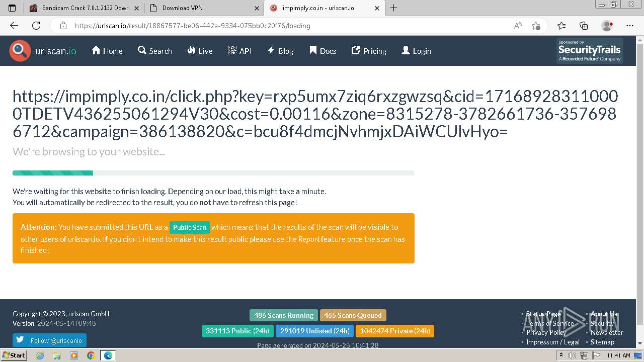Click the 11:41 AM system clock
644x362 pixels.
[618, 355]
